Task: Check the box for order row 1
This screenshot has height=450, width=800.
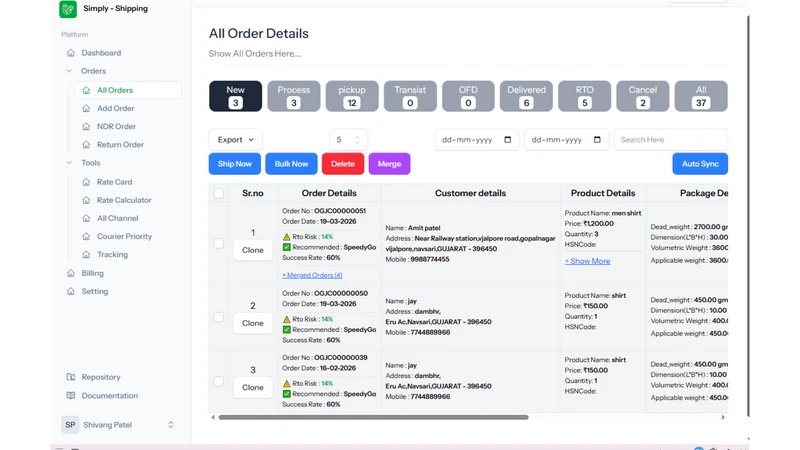Action: [218, 243]
